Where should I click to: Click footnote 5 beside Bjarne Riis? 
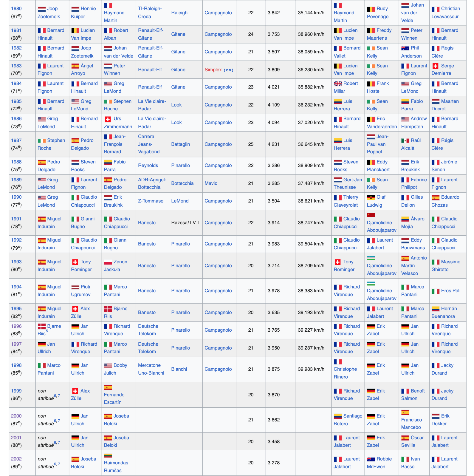[47, 331]
